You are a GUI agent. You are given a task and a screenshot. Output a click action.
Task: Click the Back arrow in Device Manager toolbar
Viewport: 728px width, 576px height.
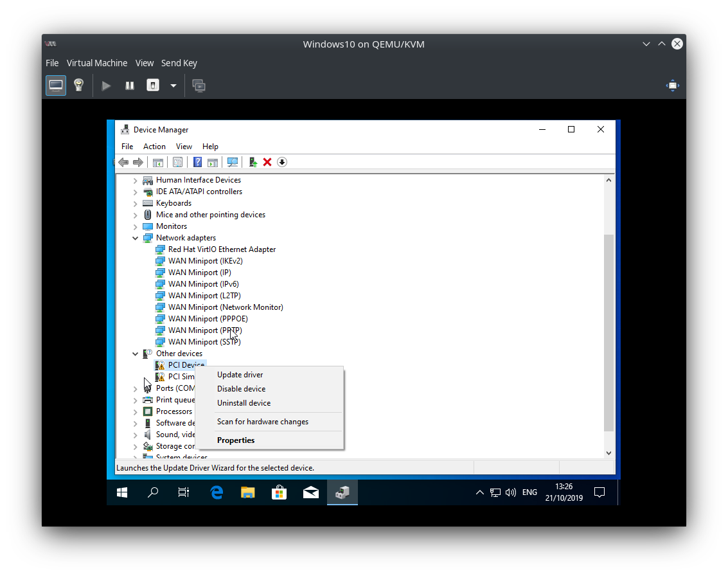tap(123, 162)
